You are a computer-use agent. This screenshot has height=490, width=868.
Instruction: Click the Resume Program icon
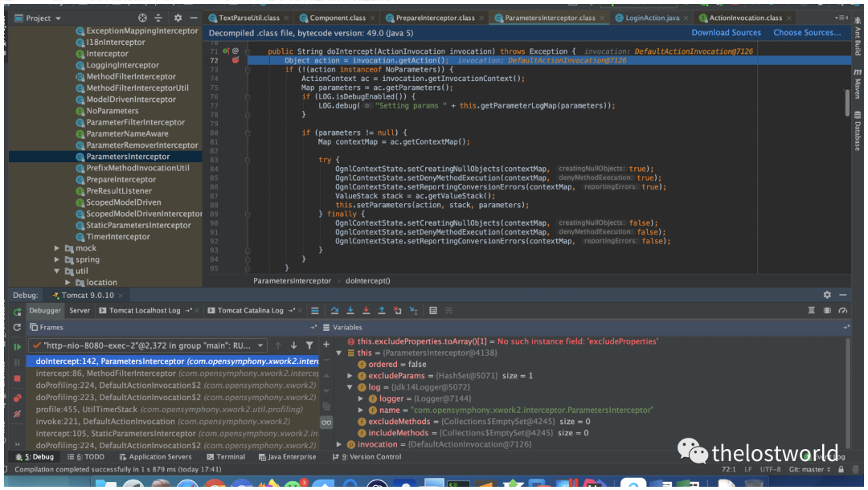[x=17, y=346]
